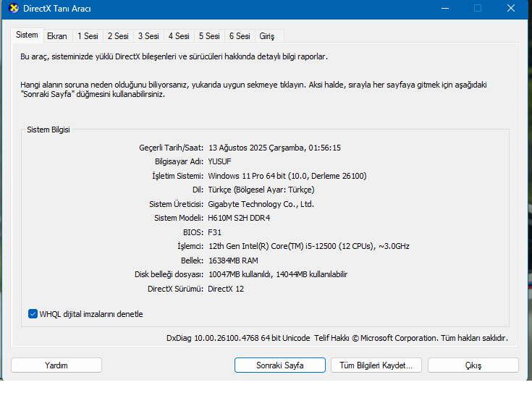The height and width of the screenshot is (398, 532).
Task: Open the 1 Sesi tab
Action: [x=88, y=36]
